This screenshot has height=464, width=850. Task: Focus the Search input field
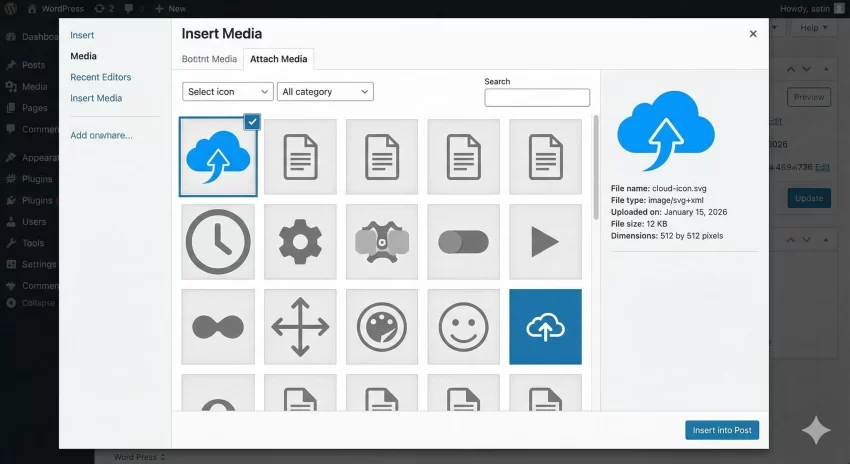(x=537, y=98)
